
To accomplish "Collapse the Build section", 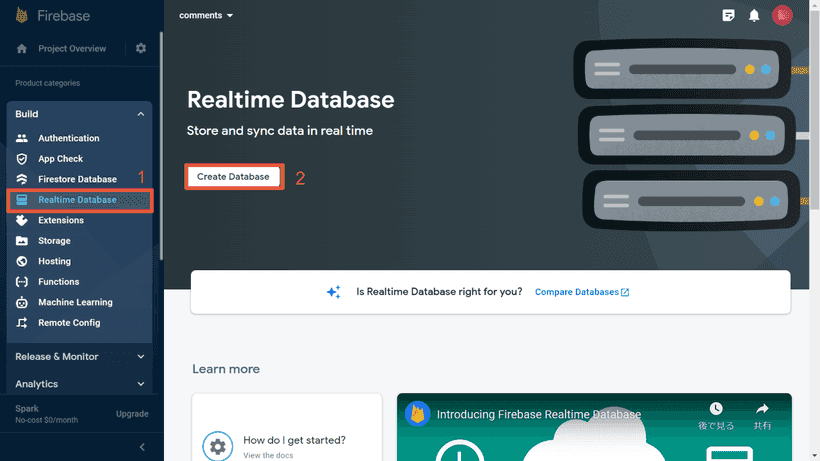I will 141,114.
